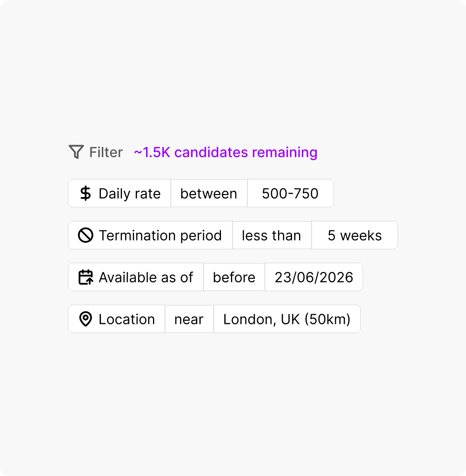This screenshot has height=476, width=466.
Task: Open the calendar icon for Available as of
Action: (86, 277)
